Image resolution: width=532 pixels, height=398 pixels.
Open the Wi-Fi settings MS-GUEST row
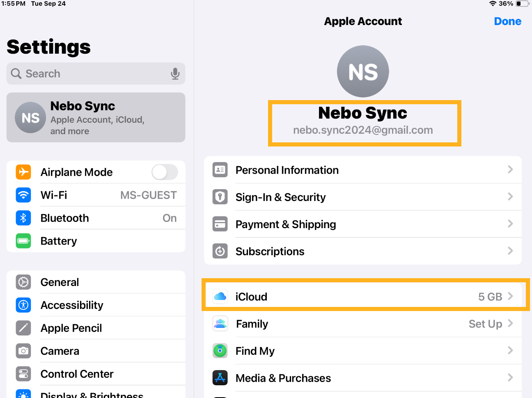click(96, 195)
